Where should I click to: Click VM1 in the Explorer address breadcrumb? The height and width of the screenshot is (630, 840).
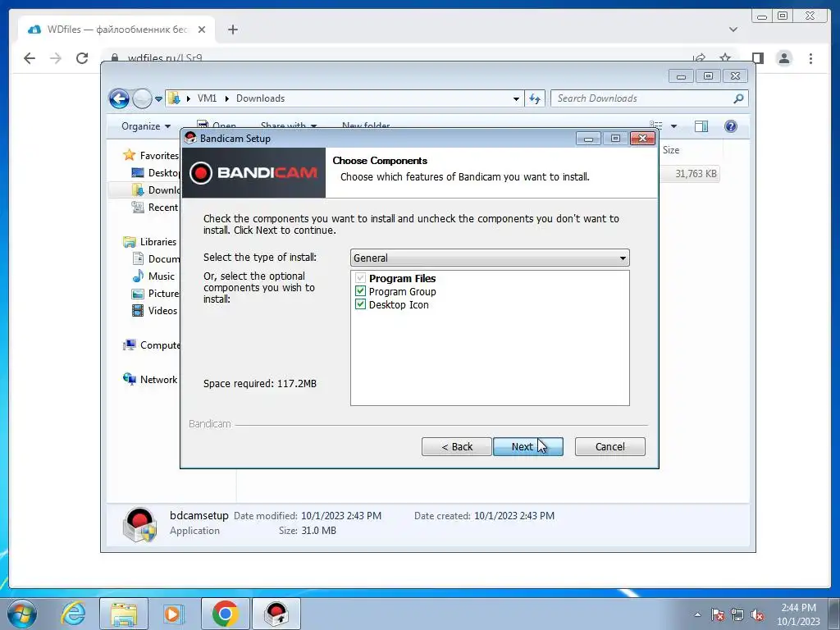click(x=207, y=98)
